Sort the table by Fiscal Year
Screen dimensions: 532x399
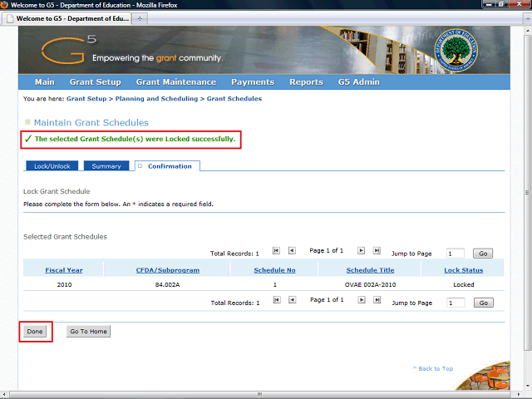click(64, 270)
